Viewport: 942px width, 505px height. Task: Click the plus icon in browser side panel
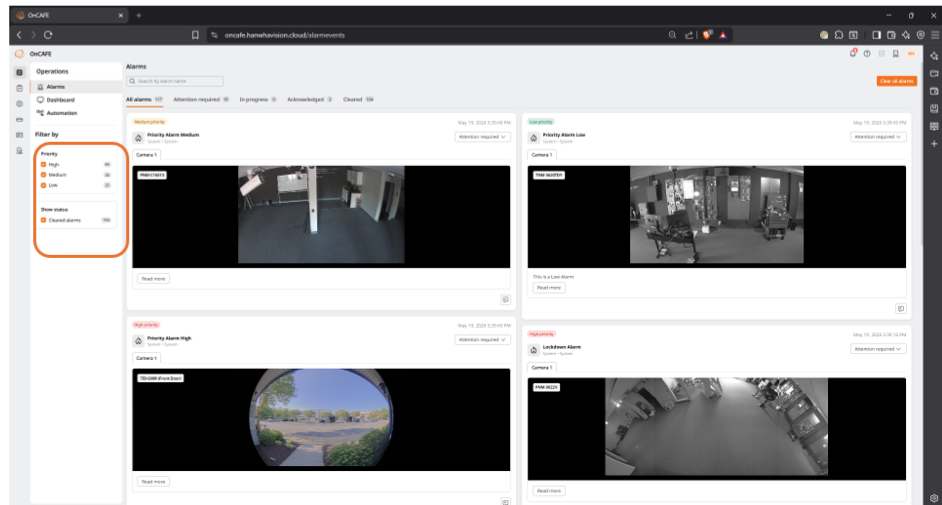(x=934, y=144)
